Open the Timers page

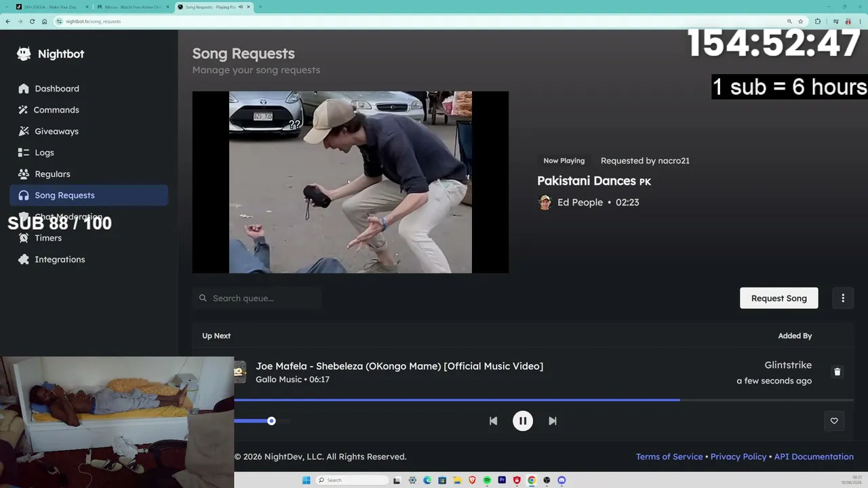[89, 238]
